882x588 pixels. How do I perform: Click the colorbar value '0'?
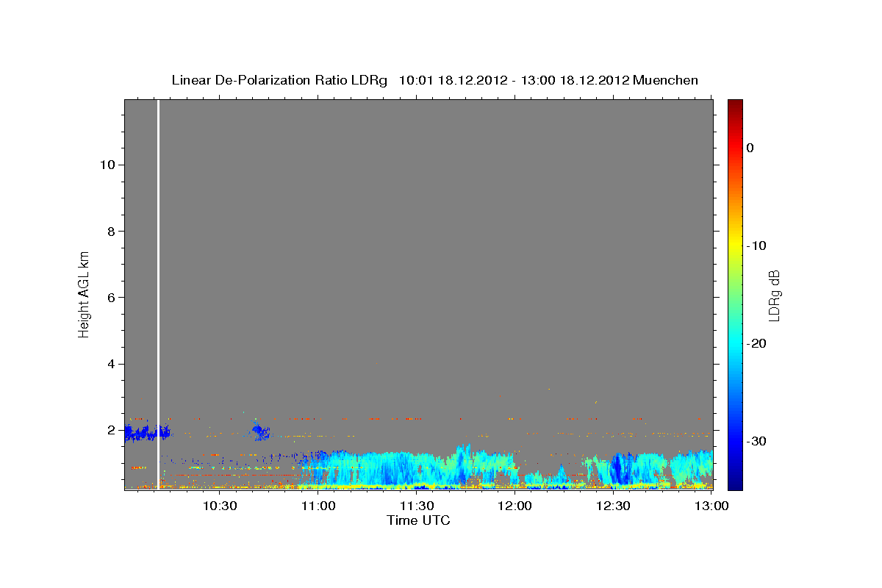[750, 148]
